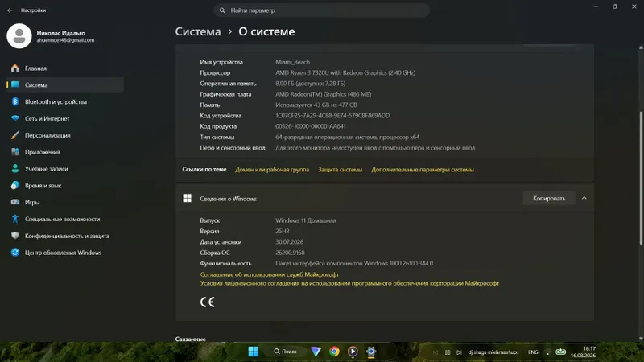644x362 pixels.
Task: Open 'Bluetooth и устройства' settings
Action: pyautogui.click(x=65, y=102)
